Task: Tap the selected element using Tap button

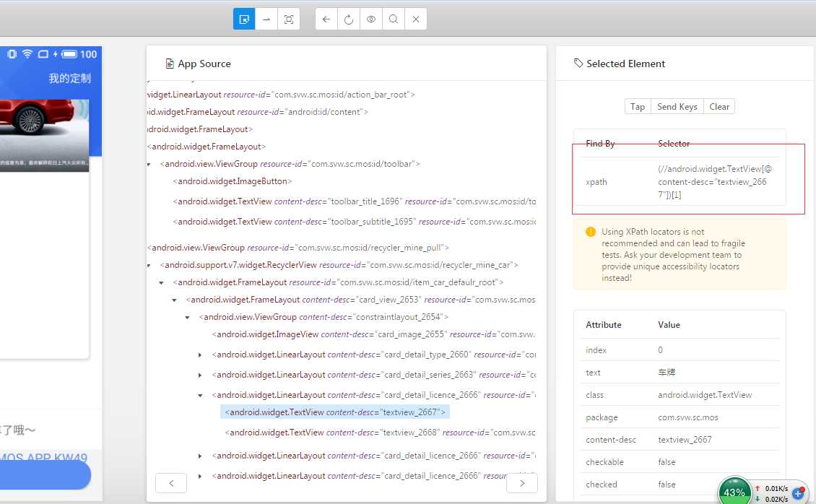Action: (x=638, y=107)
